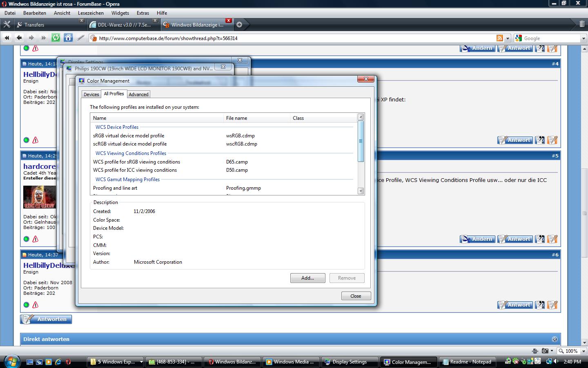Click the Add... button
Viewport: 588px width, 368px height.
coord(307,278)
